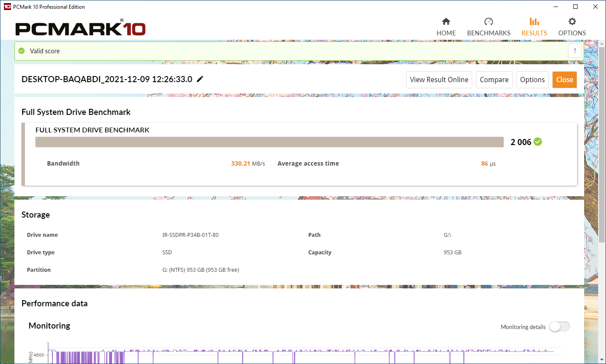Click the scrollbar down arrow
The height and width of the screenshot is (364, 606).
click(x=602, y=360)
